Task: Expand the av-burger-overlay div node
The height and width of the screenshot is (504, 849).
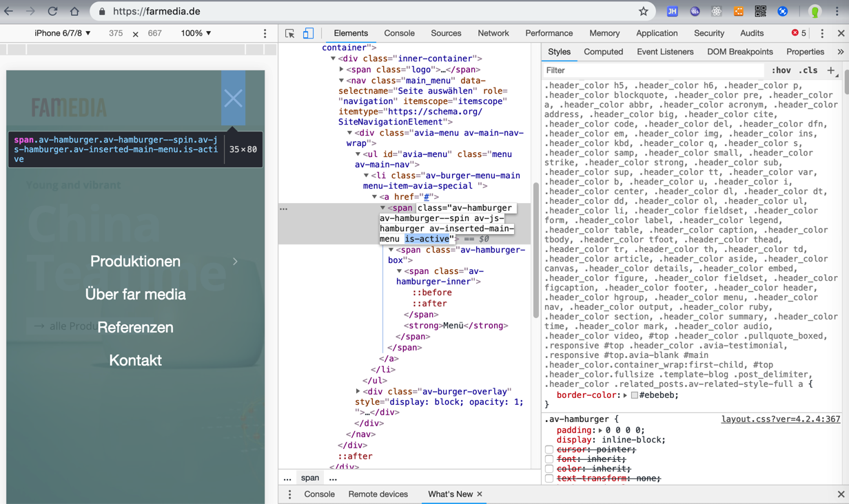Action: [x=358, y=392]
